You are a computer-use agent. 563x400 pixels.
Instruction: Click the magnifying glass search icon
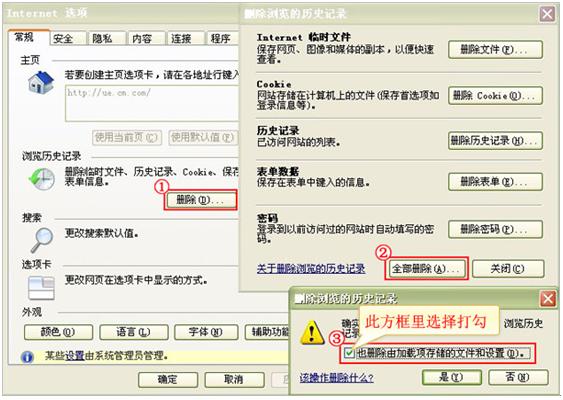[42, 239]
